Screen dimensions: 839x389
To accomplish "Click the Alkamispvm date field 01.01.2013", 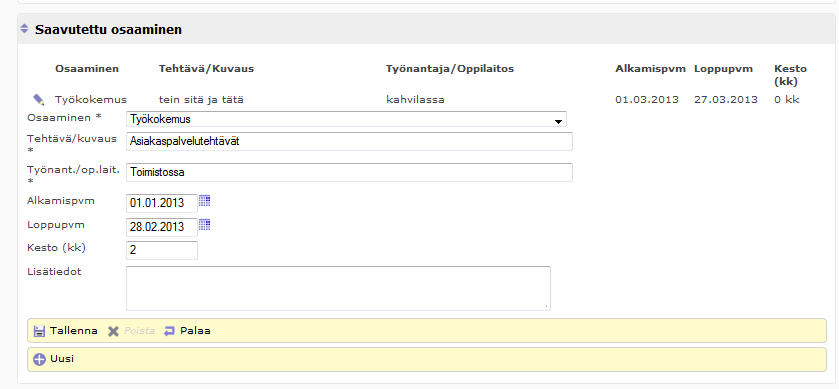I will click(x=162, y=203).
